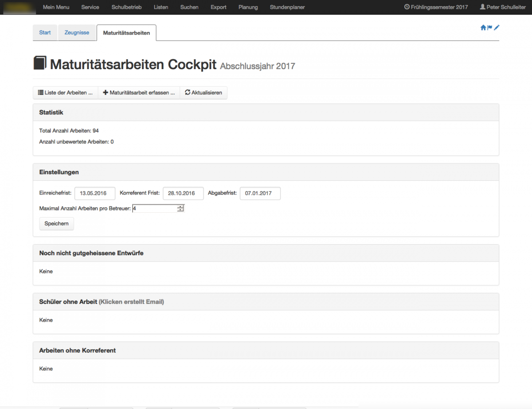The height and width of the screenshot is (409, 532).
Task: Save settings with Speichern button
Action: click(x=57, y=224)
